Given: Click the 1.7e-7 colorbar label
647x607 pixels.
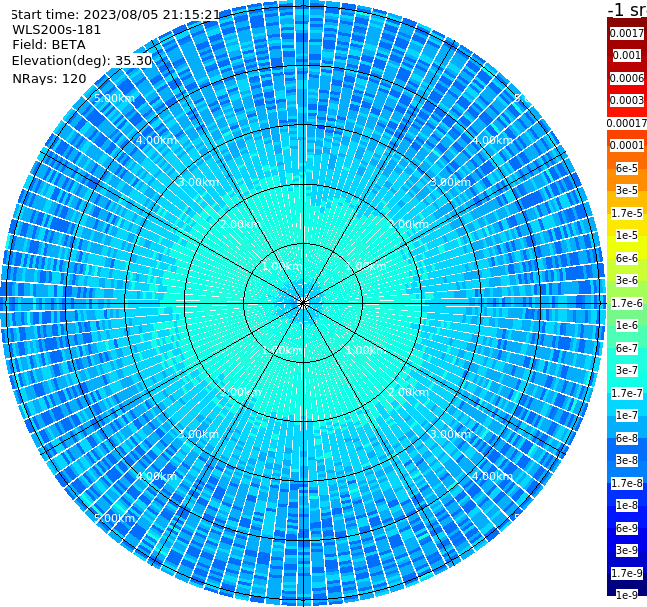Looking at the screenshot, I should (627, 393).
